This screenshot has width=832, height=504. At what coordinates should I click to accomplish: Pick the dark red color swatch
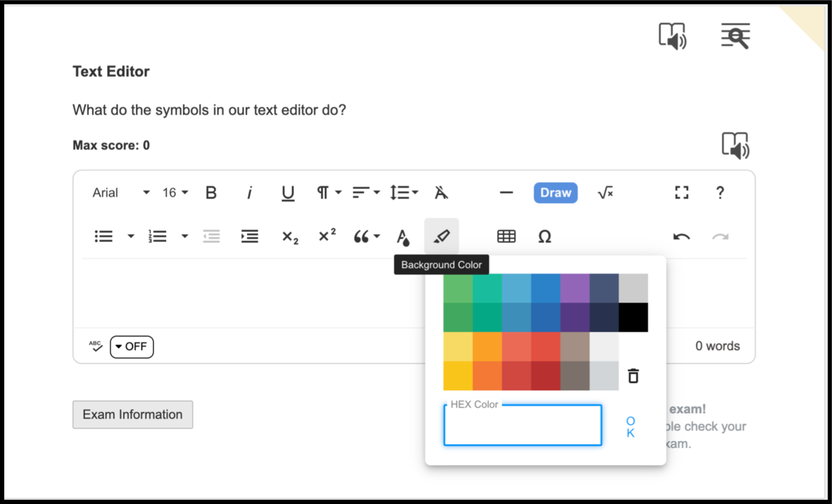click(545, 376)
